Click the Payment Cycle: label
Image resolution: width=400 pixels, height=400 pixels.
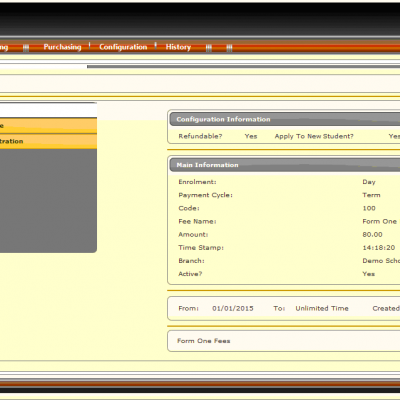pos(205,195)
